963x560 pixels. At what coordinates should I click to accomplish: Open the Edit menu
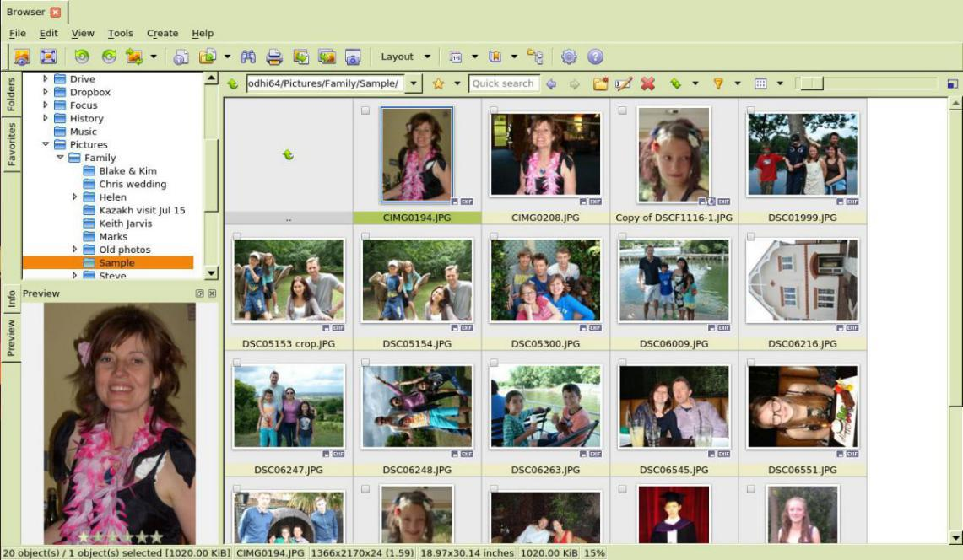click(x=48, y=33)
